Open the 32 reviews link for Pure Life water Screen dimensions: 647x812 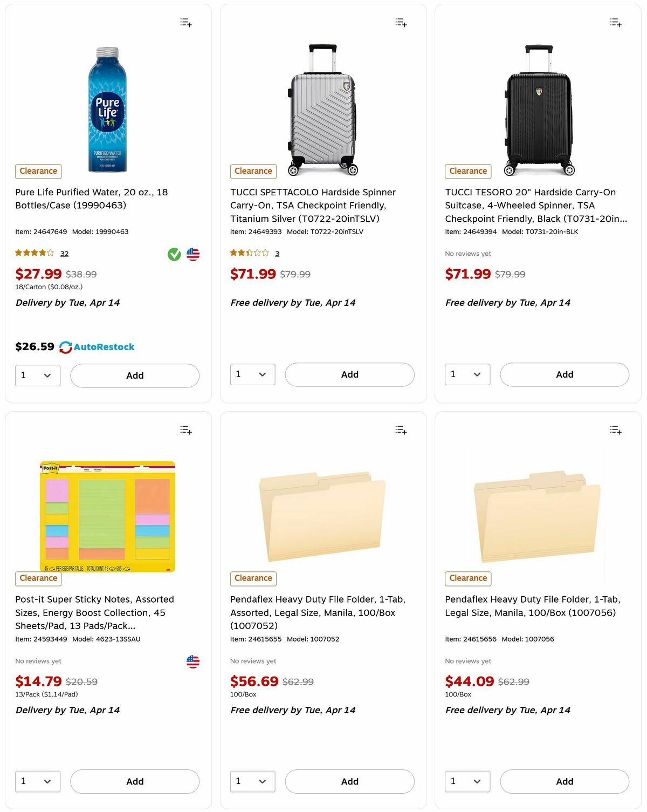click(64, 253)
